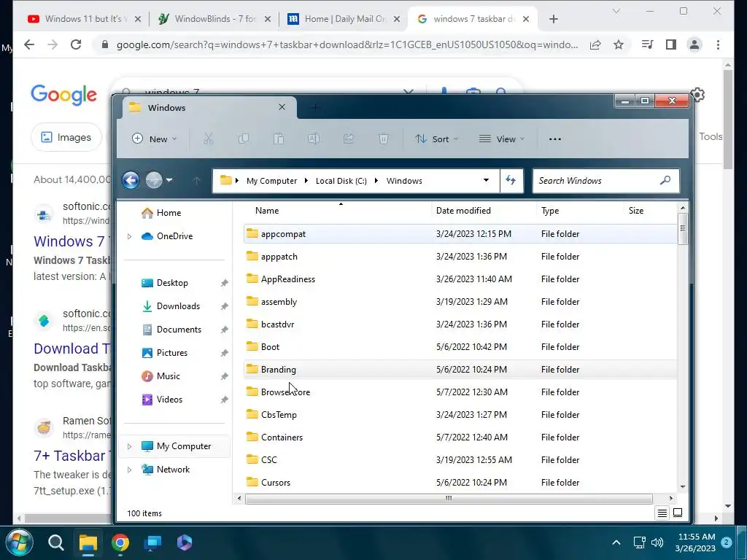Screen dimensions: 747x560
Task: Click the network tray icon
Action: pos(639,542)
